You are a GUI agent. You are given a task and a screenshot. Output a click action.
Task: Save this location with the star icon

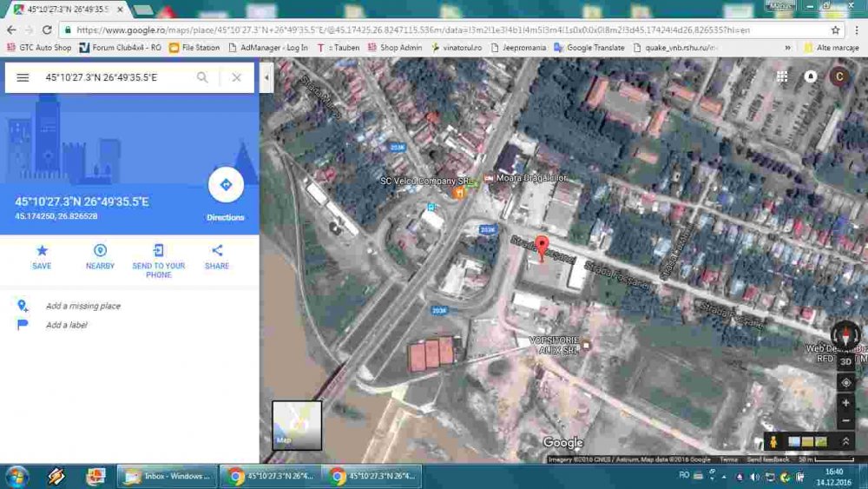pos(42,257)
